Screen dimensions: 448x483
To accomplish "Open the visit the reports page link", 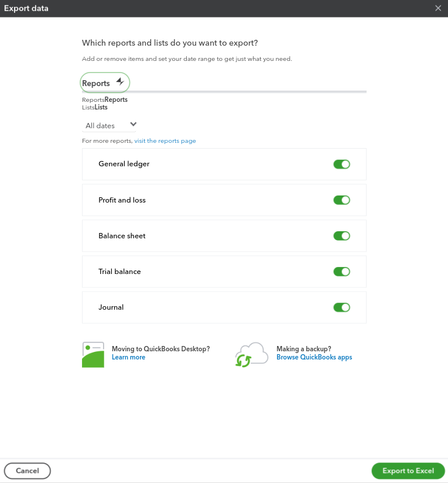I will [x=165, y=141].
